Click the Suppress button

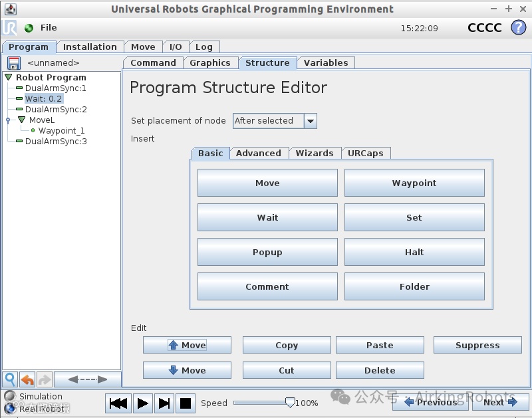[x=477, y=345]
